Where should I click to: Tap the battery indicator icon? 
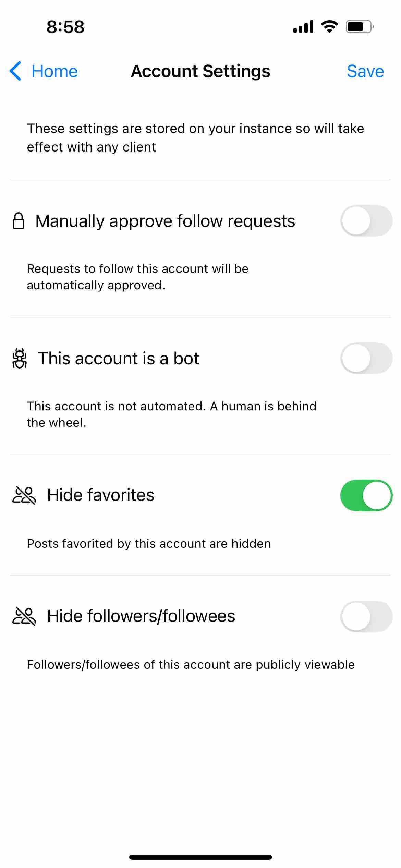[360, 26]
